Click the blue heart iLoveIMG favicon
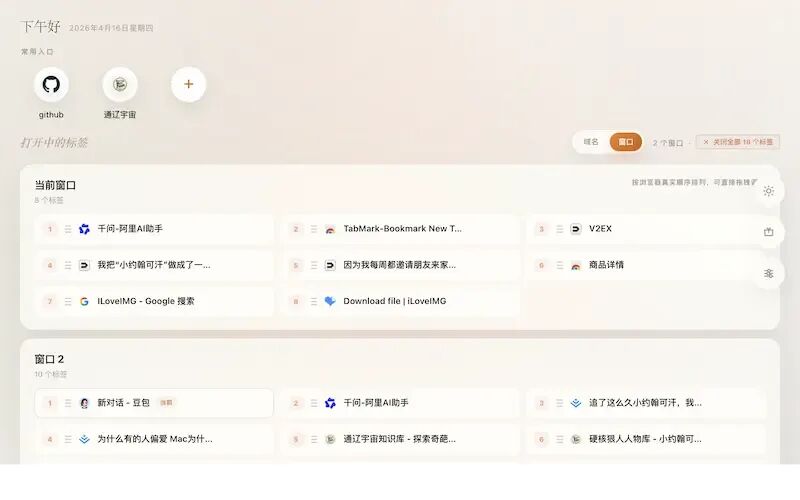The image size is (800, 500). click(330, 302)
